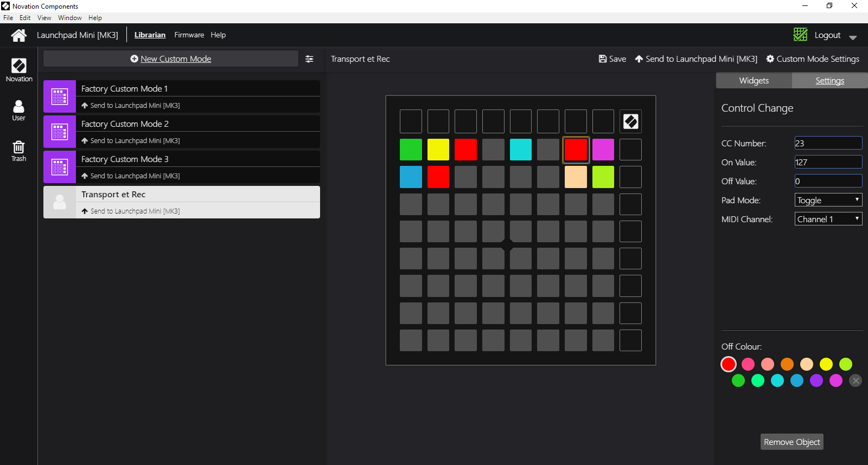Viewport: 868px width, 465px height.
Task: Open the View menu
Action: tap(44, 18)
